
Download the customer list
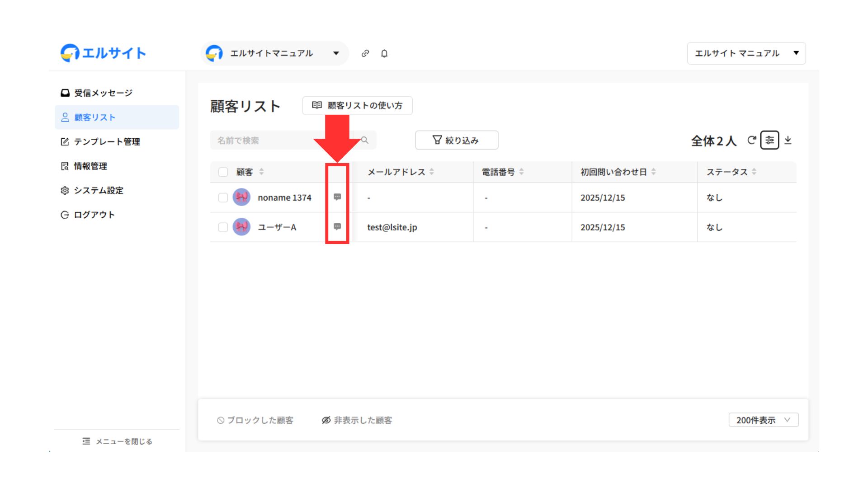pos(788,140)
